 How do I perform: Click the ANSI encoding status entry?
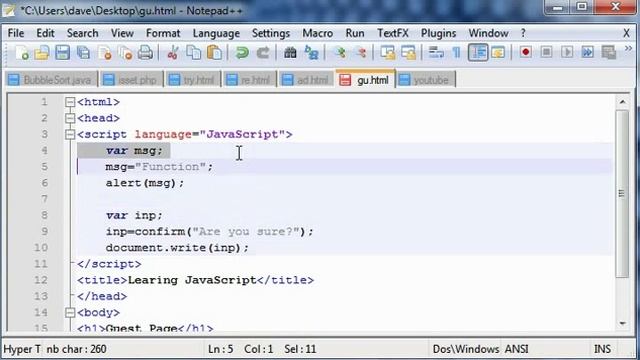click(x=516, y=349)
